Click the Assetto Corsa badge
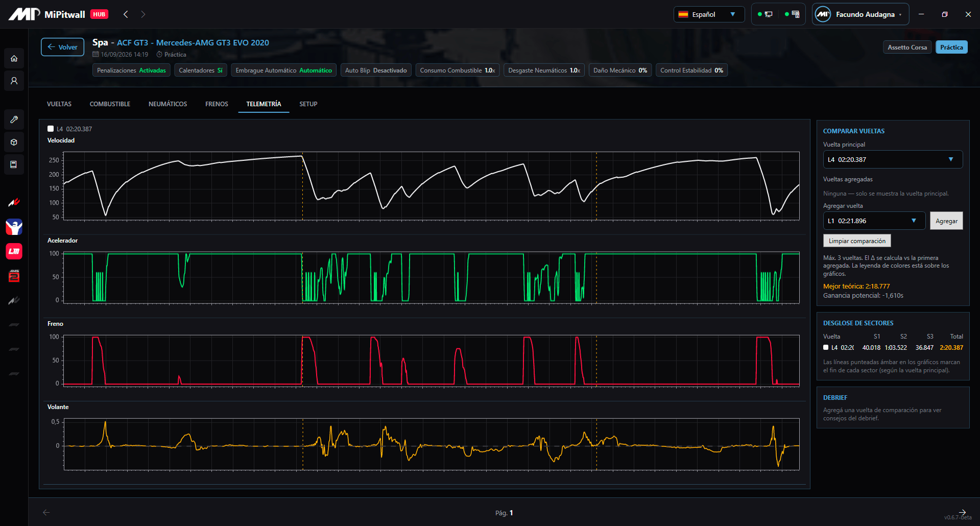The height and width of the screenshot is (526, 980). tap(907, 47)
